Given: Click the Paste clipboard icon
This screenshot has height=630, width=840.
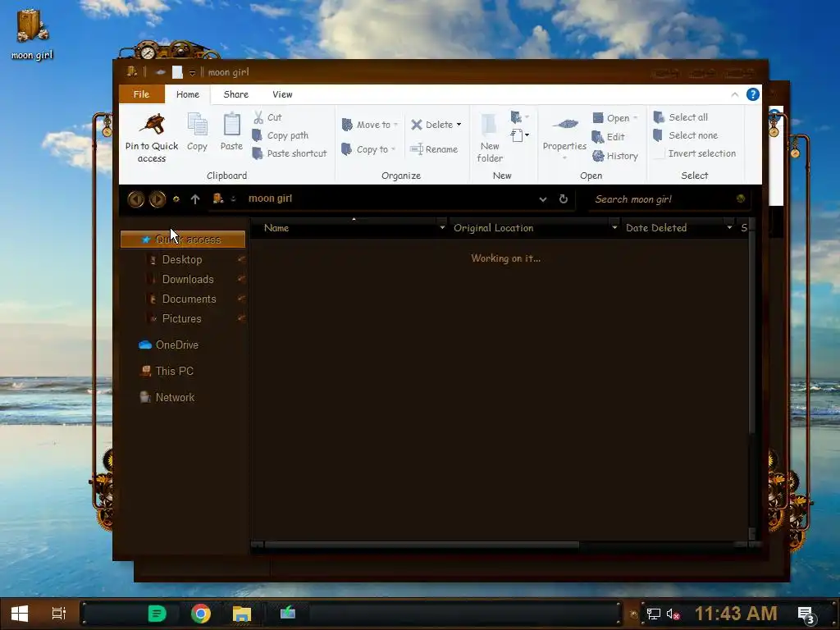Looking at the screenshot, I should tap(231, 132).
